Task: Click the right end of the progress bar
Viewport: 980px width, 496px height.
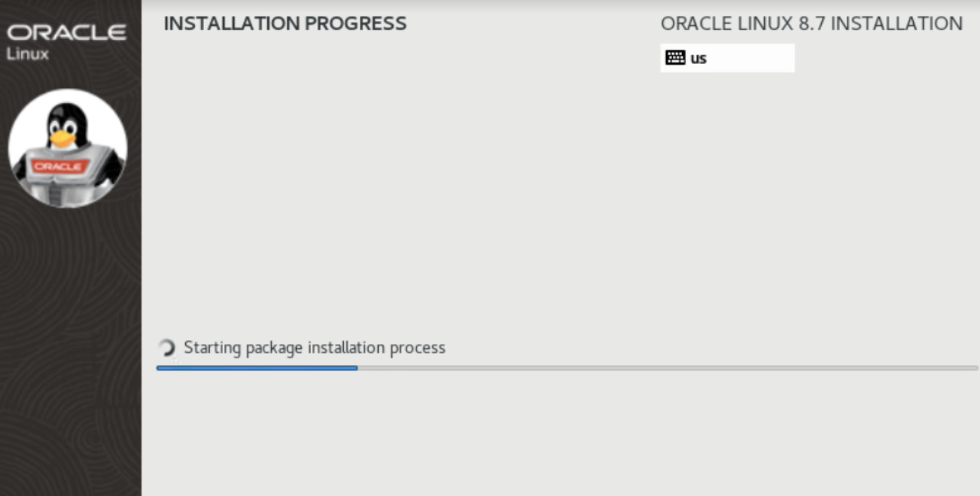Action: (x=975, y=368)
